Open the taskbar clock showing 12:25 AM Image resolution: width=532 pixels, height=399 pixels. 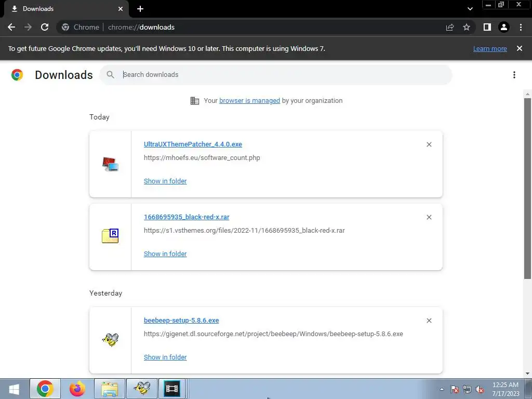click(506, 389)
